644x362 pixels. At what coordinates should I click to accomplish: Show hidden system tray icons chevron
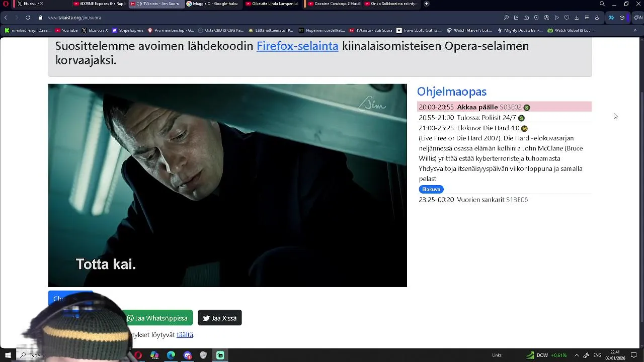click(x=577, y=355)
